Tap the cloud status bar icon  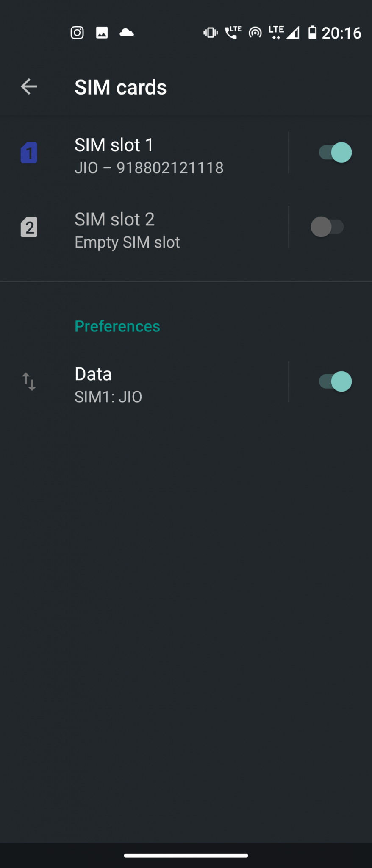[x=127, y=33]
